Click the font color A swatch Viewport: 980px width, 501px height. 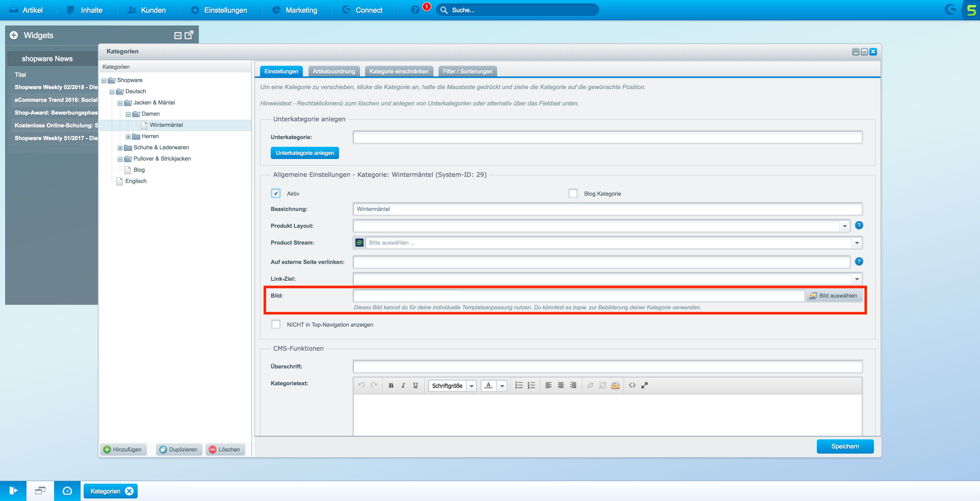pyautogui.click(x=489, y=385)
